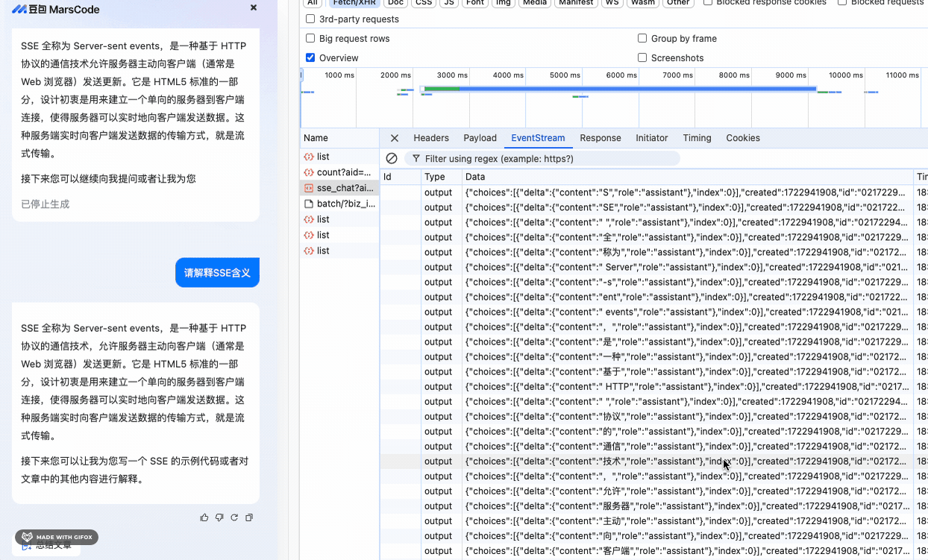
Task: Select the event with content " HTTP"
Action: 653,386
